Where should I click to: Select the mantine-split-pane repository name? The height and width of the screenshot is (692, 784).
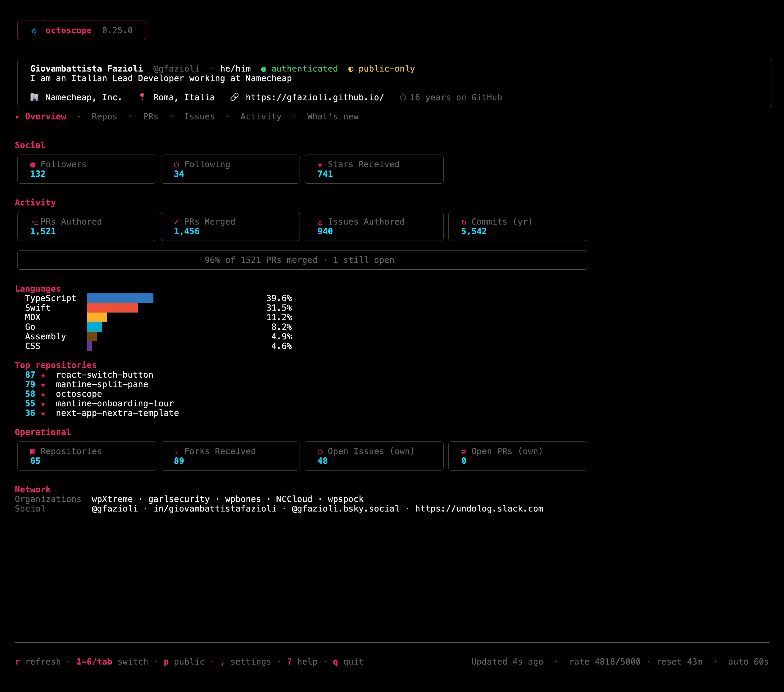click(x=102, y=384)
